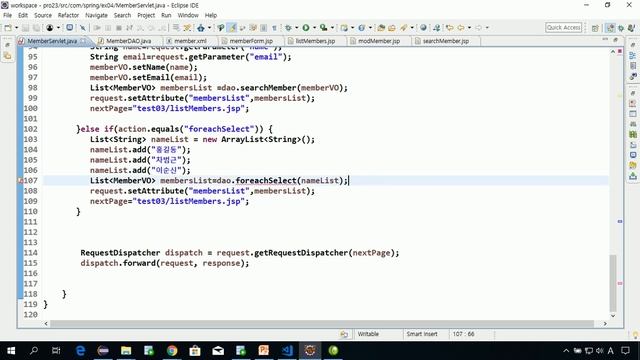
Task: Click the Java EE perspective icon
Action: click(x=610, y=28)
